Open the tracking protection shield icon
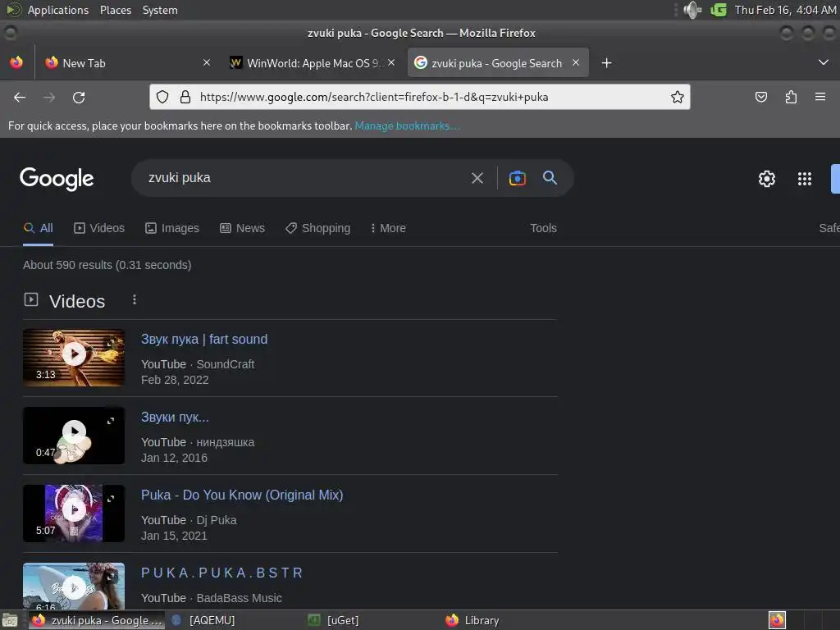The image size is (840, 630). tap(162, 97)
